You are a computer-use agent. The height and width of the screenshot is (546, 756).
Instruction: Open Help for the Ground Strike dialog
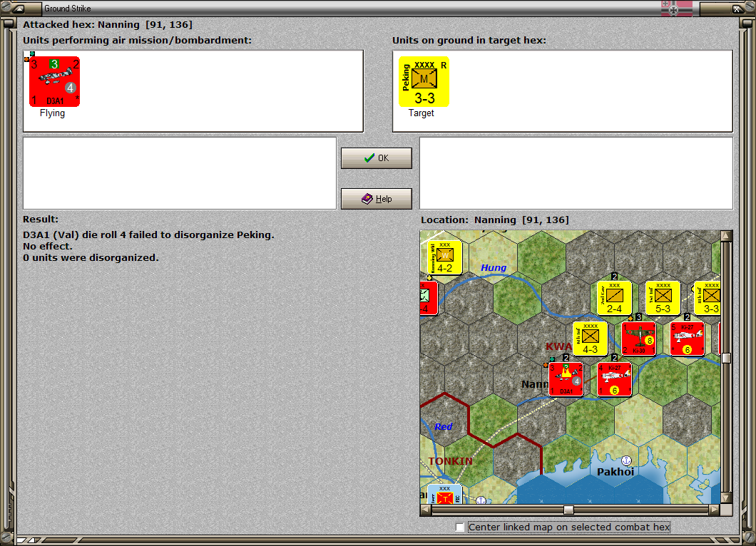(377, 199)
